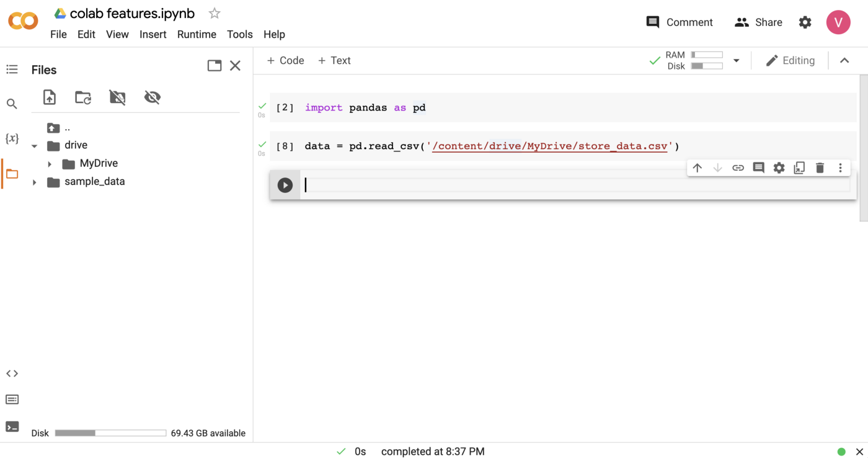Image resolution: width=868 pixels, height=458 pixels.
Task: Mirror cell in a tab
Action: tap(799, 168)
